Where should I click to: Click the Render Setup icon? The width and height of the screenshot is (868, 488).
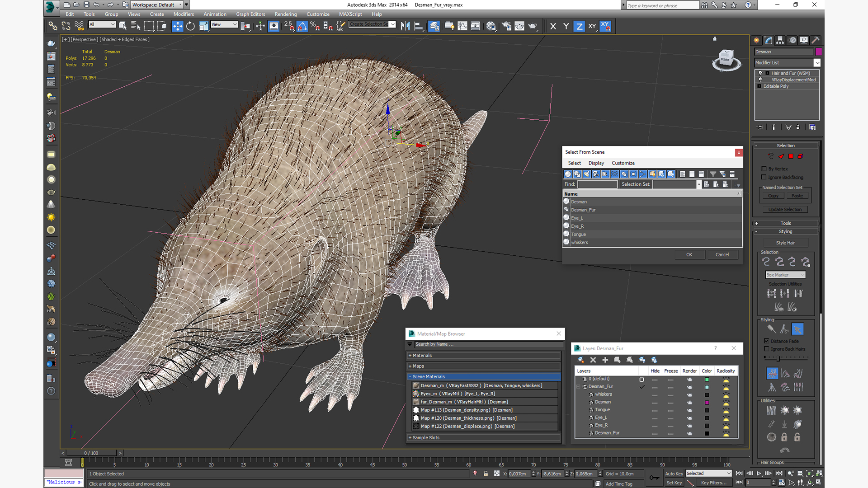(x=507, y=26)
